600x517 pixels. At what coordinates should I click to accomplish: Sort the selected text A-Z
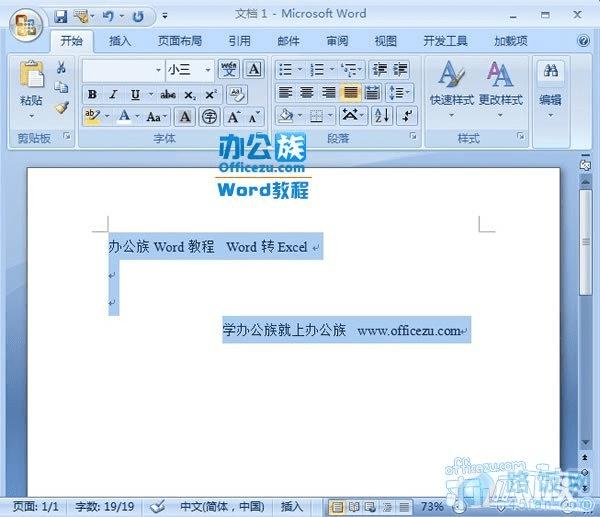(x=382, y=116)
